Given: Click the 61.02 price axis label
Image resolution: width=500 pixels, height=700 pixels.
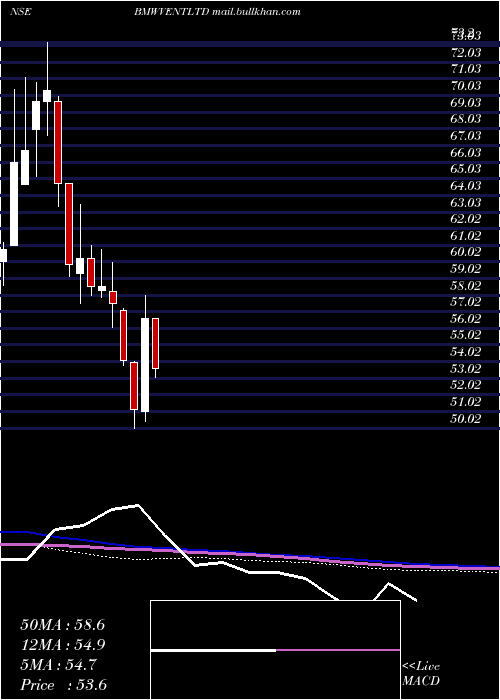Looking at the screenshot, I should (x=466, y=236).
